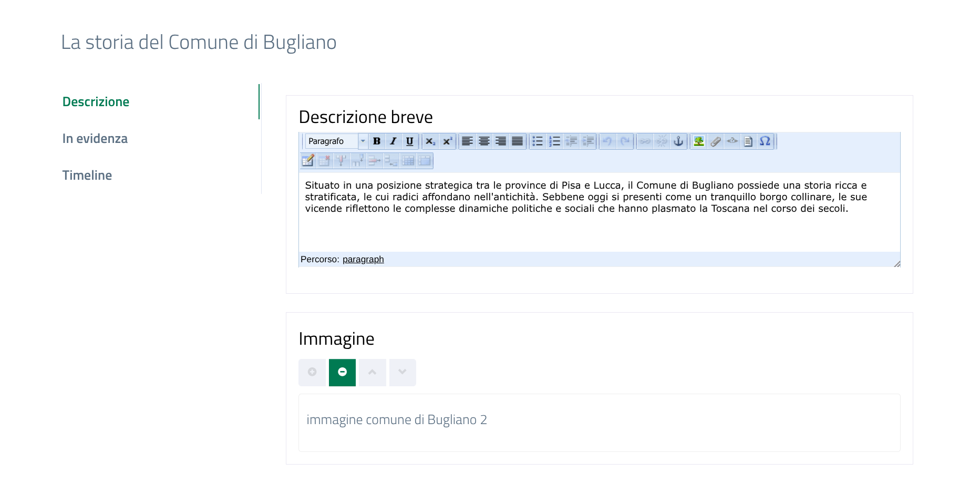
Task: Toggle bold formatting in the editor
Action: (x=376, y=141)
